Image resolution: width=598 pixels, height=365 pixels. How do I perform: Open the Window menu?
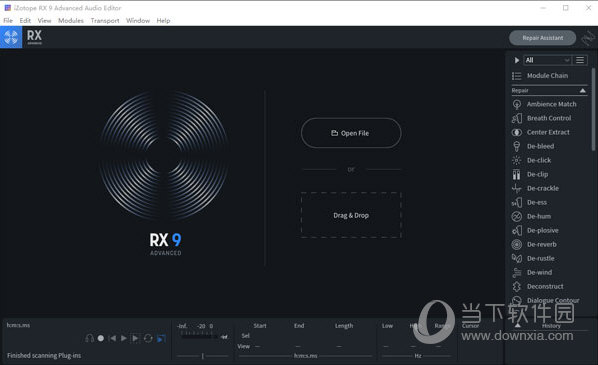pyautogui.click(x=138, y=21)
